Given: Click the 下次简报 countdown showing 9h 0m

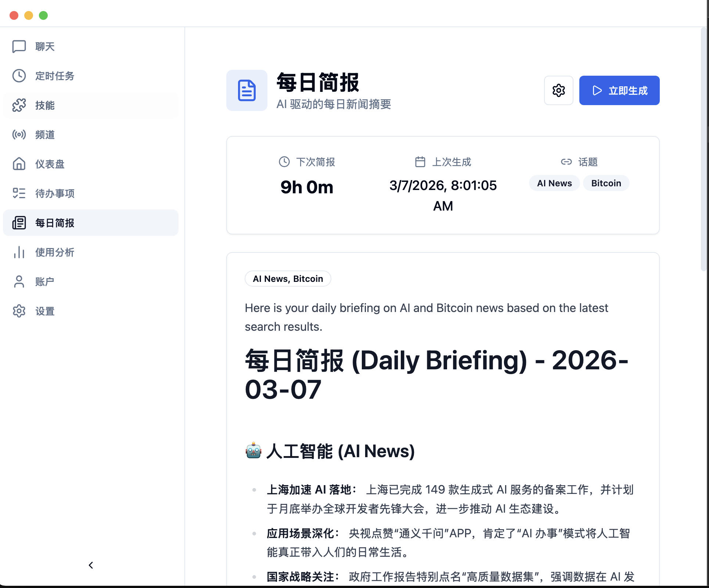Looking at the screenshot, I should tap(307, 187).
